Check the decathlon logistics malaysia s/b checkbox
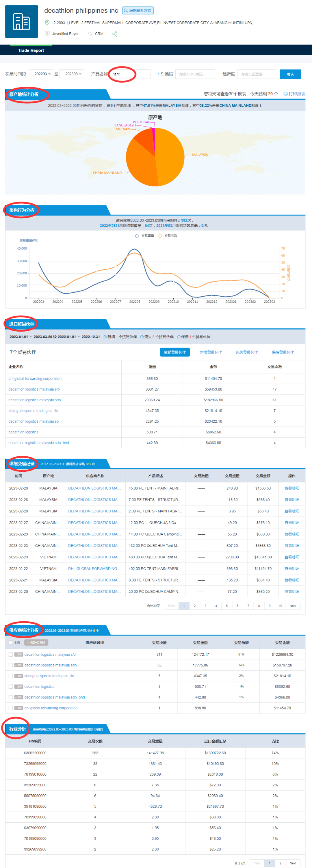The height and width of the screenshot is (868, 312). pos(11,654)
